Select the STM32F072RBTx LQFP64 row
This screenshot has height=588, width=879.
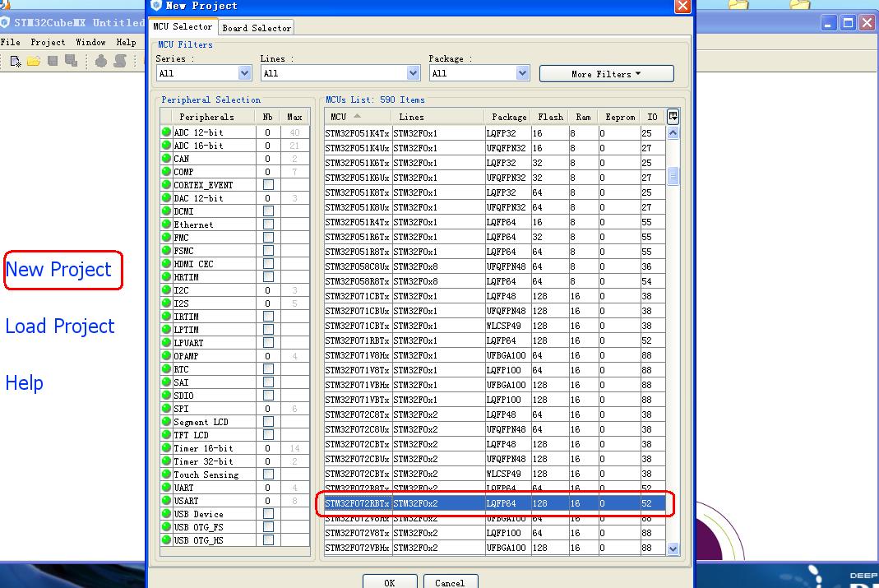tap(495, 503)
